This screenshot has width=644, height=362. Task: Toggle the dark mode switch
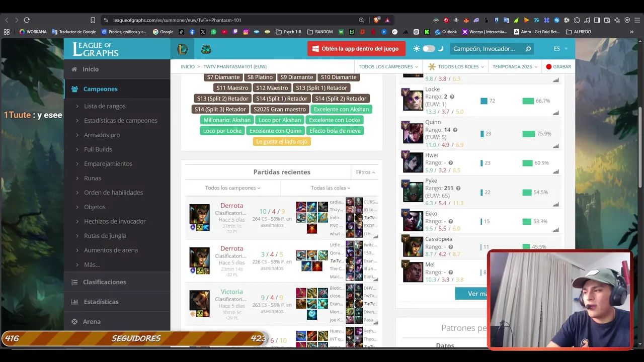click(428, 49)
